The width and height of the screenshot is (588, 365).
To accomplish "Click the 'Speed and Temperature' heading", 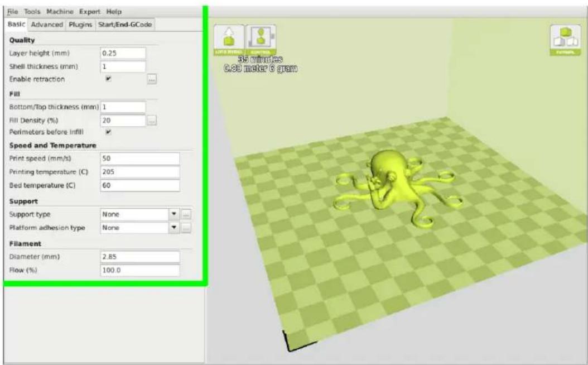I will point(52,146).
